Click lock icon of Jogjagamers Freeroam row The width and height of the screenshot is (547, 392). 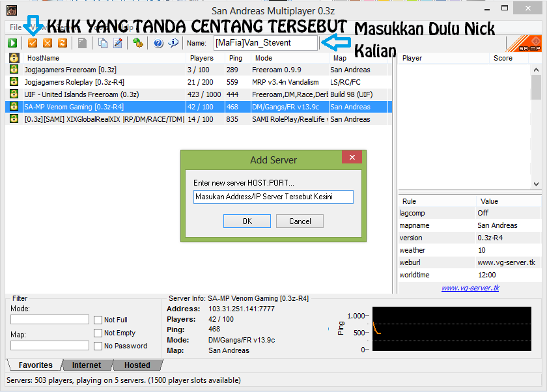pos(14,69)
